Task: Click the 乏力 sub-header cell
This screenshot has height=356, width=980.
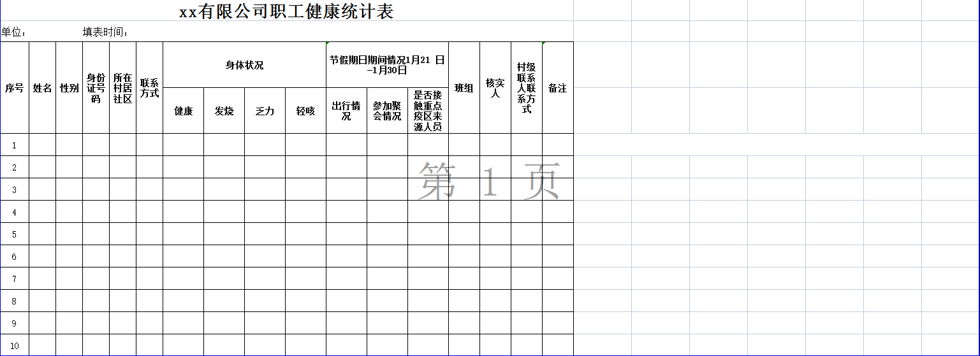Action: click(x=265, y=111)
